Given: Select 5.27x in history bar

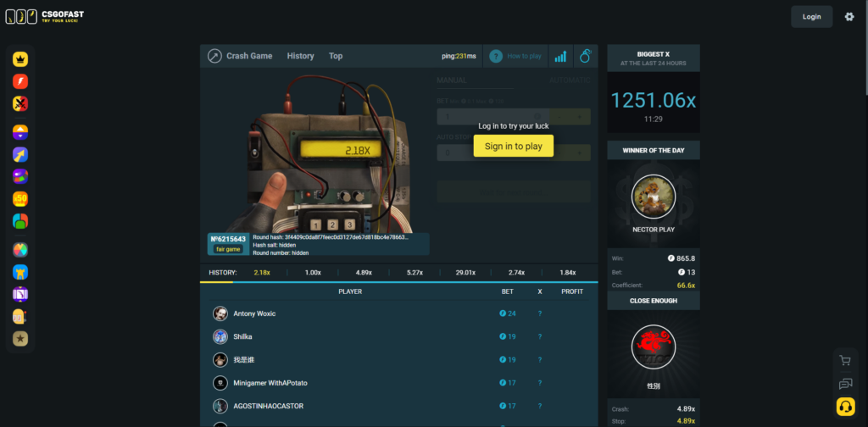Looking at the screenshot, I should click(415, 273).
